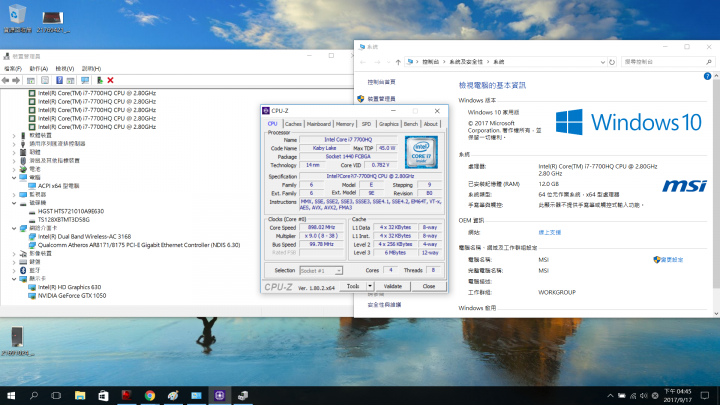Select the 21760421 image file on desktop

(x=53, y=21)
